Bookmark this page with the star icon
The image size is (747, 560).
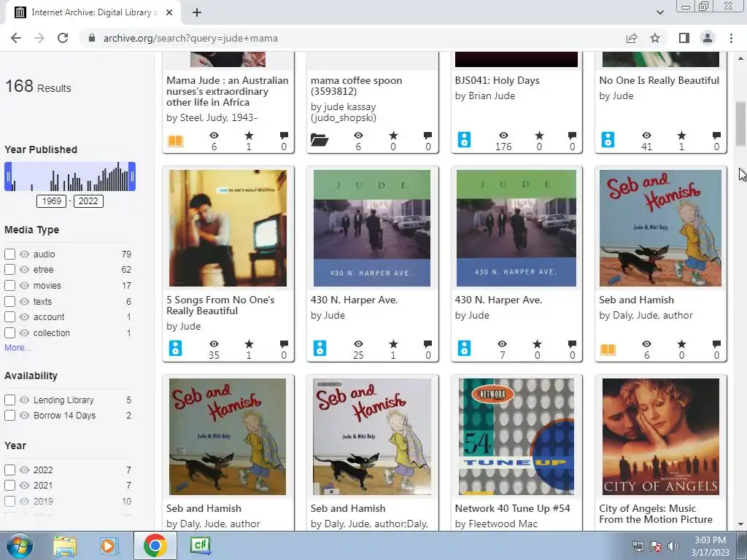pyautogui.click(x=655, y=38)
